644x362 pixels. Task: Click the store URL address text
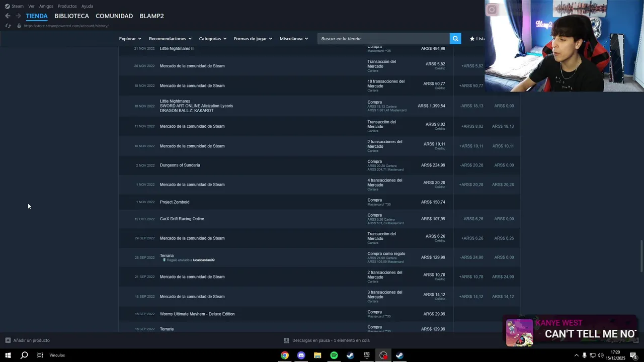pyautogui.click(x=66, y=26)
